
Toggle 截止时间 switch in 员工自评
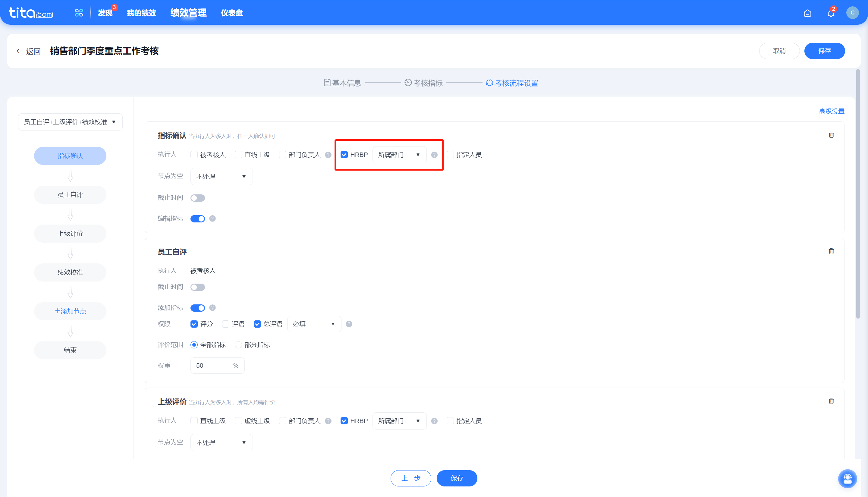[198, 288]
